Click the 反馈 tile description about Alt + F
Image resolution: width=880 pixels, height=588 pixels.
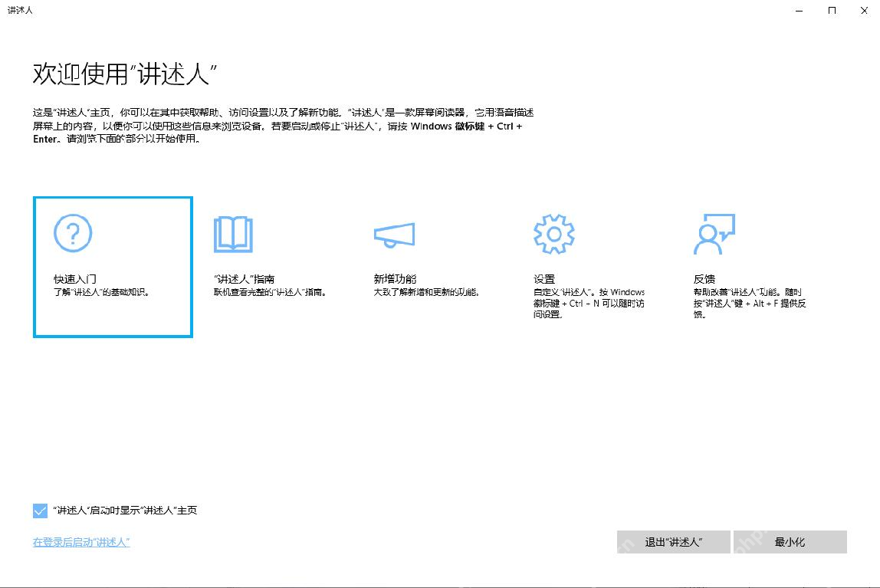click(750, 303)
